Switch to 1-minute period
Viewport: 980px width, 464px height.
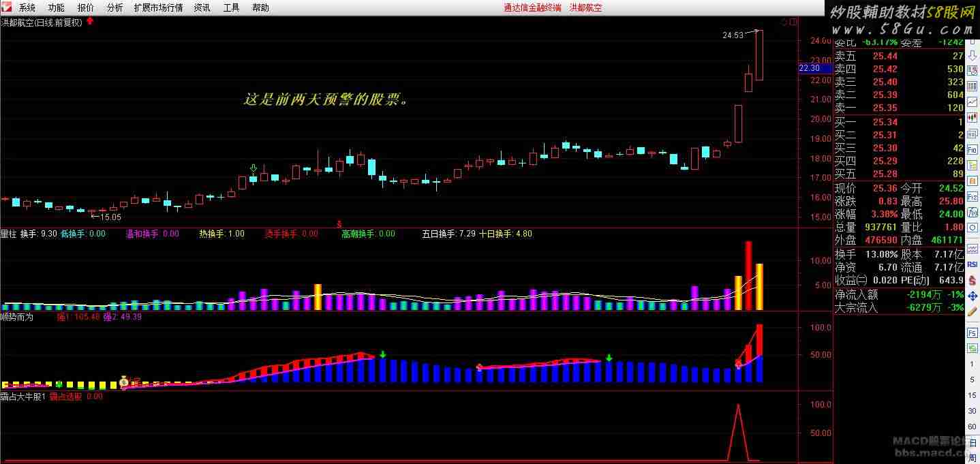973,363
